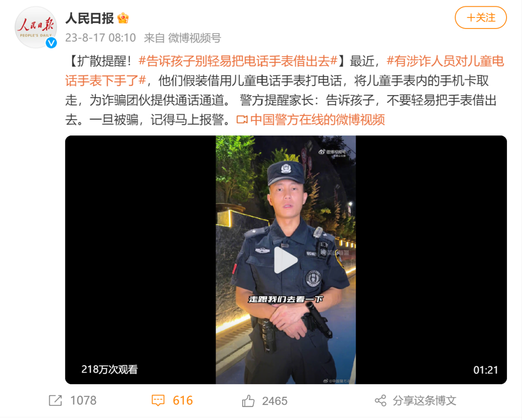
Task: Open hashtag #告诉孩子别轻易把电话手表借出去#
Action: tap(238, 61)
